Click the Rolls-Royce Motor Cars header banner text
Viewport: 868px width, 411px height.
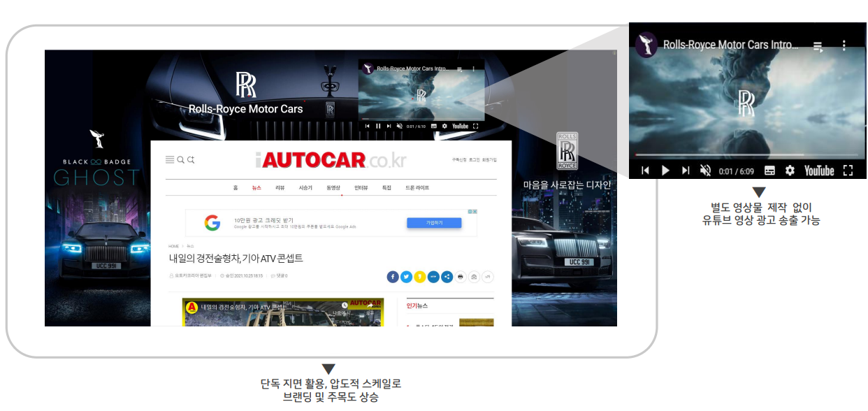[x=245, y=109]
